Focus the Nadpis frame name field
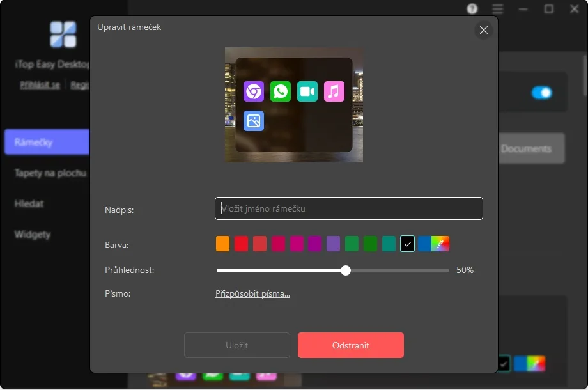 pos(348,208)
